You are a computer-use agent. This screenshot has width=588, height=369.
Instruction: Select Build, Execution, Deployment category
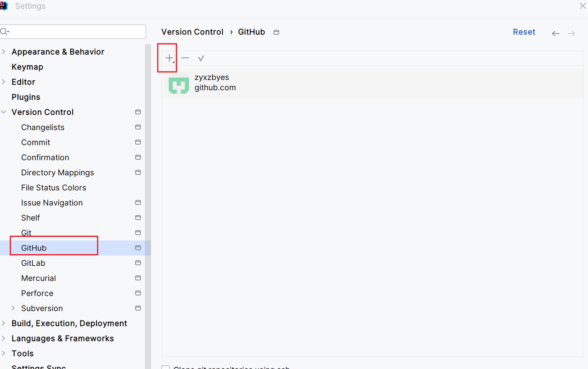pos(69,324)
